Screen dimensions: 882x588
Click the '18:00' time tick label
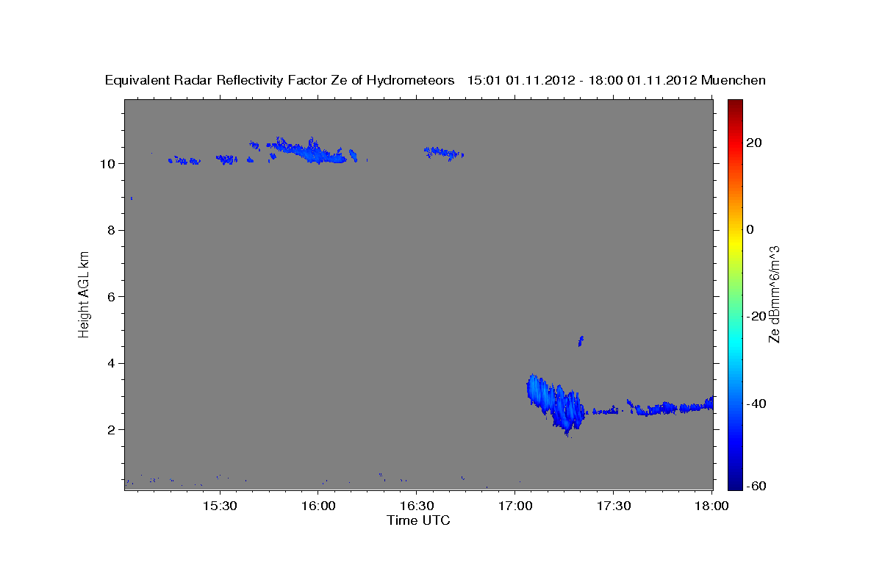[x=711, y=506]
